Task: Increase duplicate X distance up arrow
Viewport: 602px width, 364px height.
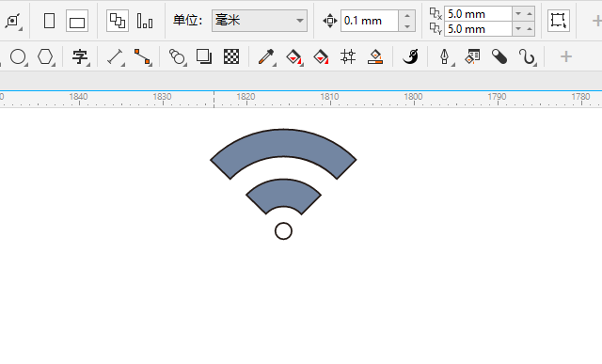Action: click(x=529, y=14)
